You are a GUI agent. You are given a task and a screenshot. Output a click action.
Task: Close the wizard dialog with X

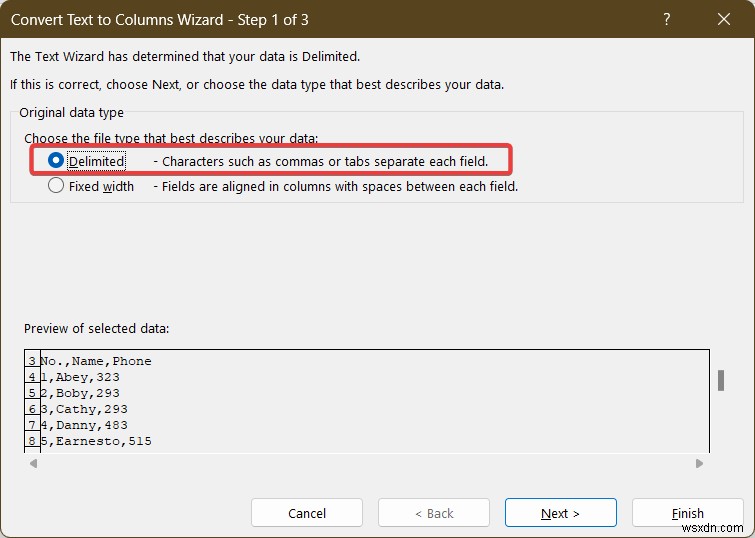coord(724,19)
